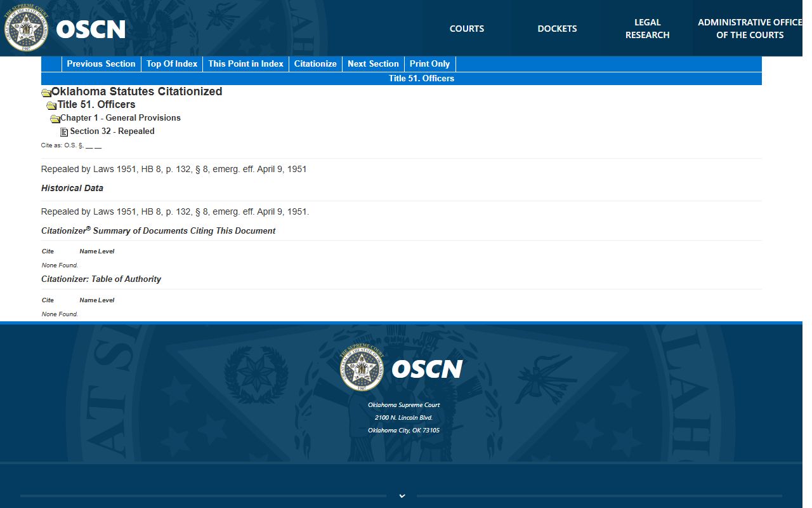
Task: Open Title 51. Officers tree link
Action: 96,105
